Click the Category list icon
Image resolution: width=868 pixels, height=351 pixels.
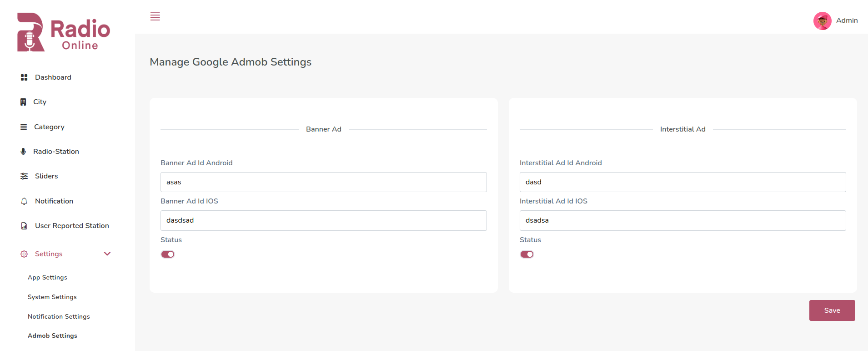point(24,127)
